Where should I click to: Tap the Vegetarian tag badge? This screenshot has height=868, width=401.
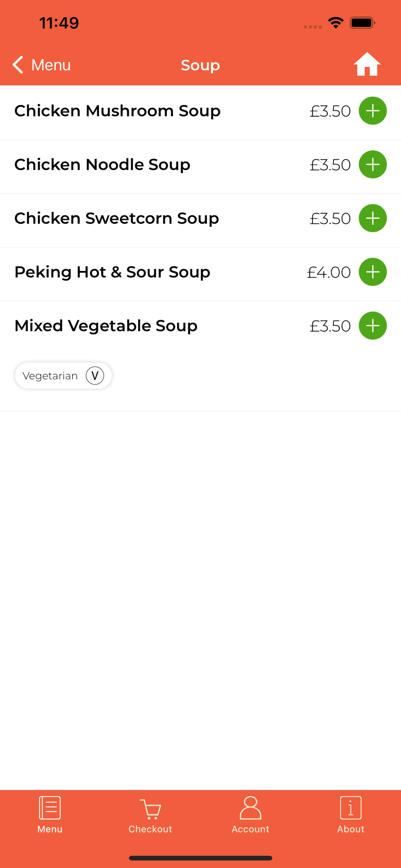pos(63,376)
